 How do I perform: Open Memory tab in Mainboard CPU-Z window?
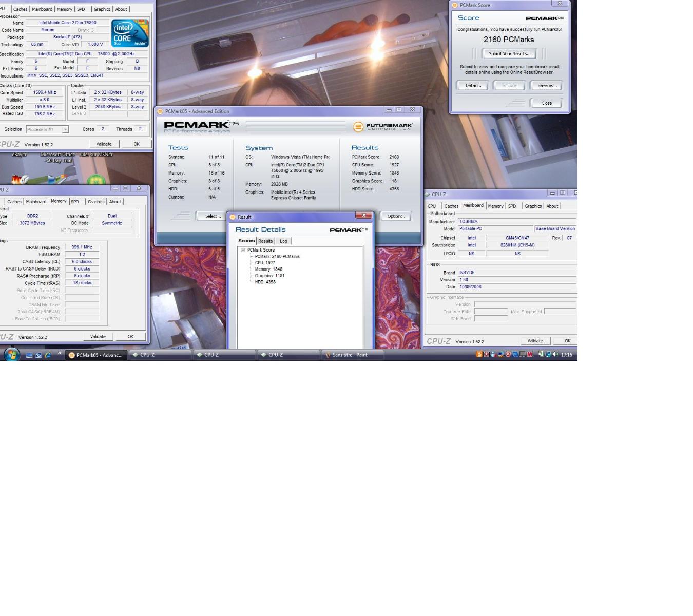[x=495, y=206]
